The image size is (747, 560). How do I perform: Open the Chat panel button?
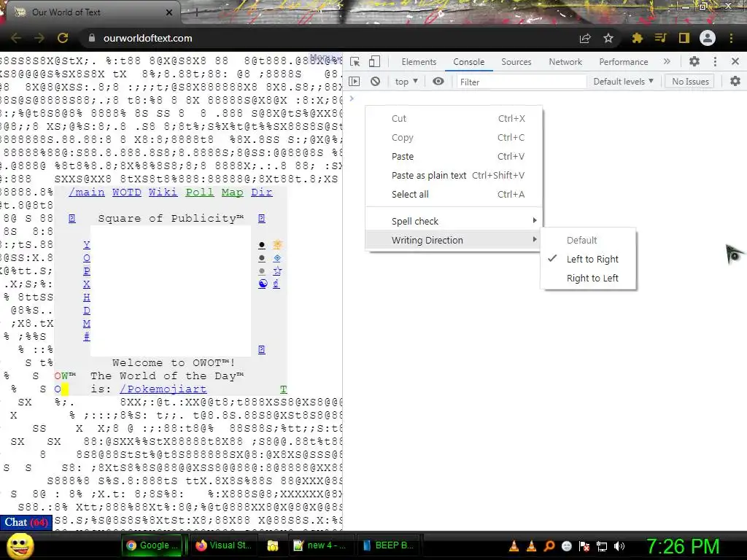tap(26, 522)
